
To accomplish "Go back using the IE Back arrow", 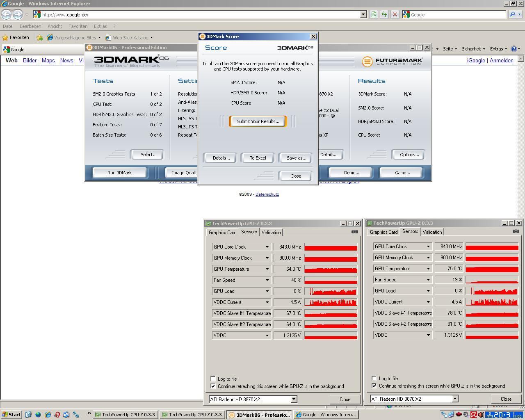I will click(x=6, y=14).
